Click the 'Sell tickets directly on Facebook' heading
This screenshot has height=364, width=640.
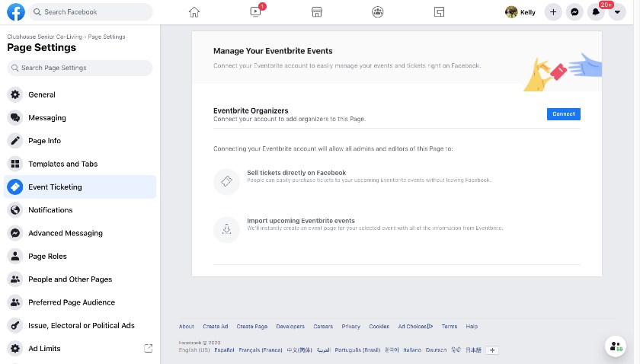[x=296, y=173]
